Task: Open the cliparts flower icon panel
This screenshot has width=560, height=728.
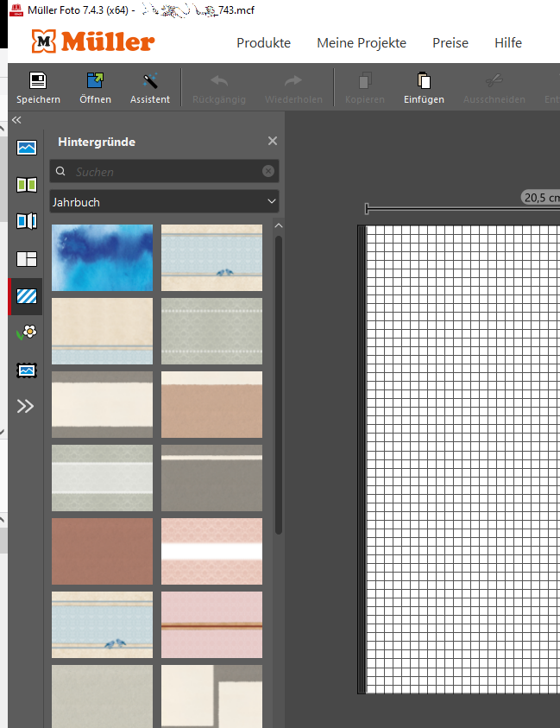Action: [x=27, y=332]
